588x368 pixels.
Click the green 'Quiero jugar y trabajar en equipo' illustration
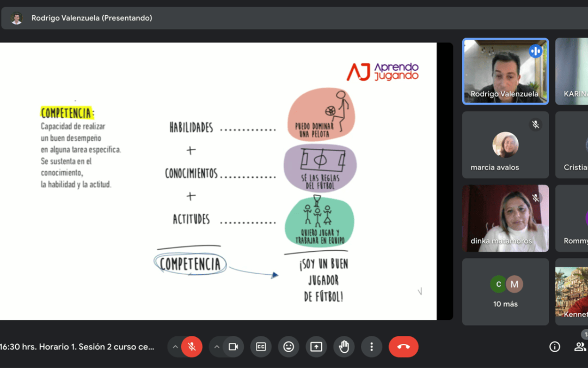click(320, 221)
